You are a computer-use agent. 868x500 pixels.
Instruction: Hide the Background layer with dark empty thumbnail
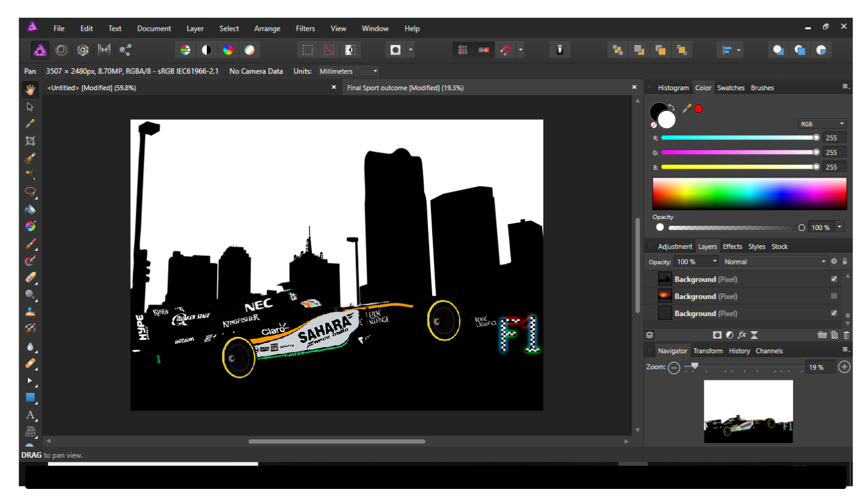click(x=834, y=313)
